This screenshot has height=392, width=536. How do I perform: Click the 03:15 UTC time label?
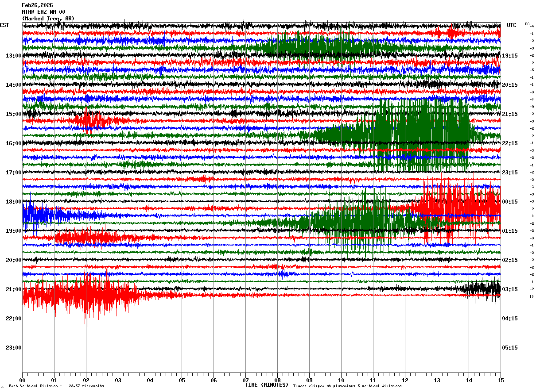510,289
